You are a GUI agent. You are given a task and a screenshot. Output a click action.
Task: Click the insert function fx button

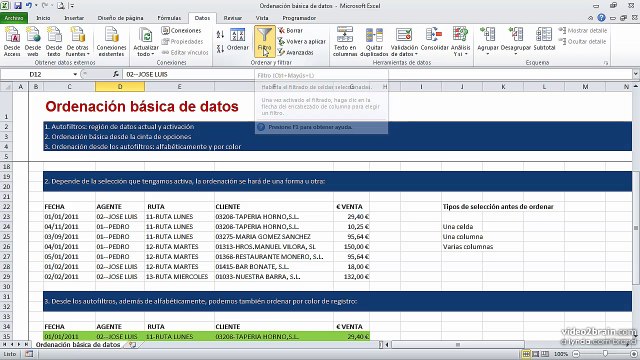coord(116,74)
